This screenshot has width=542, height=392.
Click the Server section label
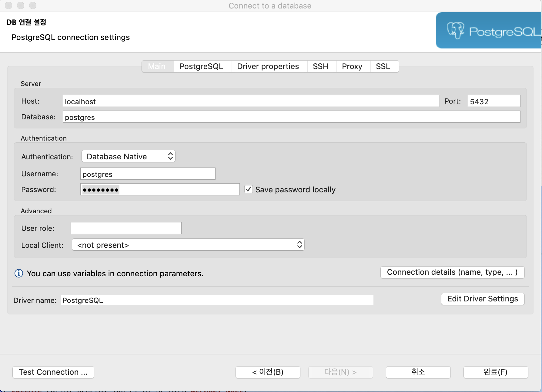click(x=31, y=84)
